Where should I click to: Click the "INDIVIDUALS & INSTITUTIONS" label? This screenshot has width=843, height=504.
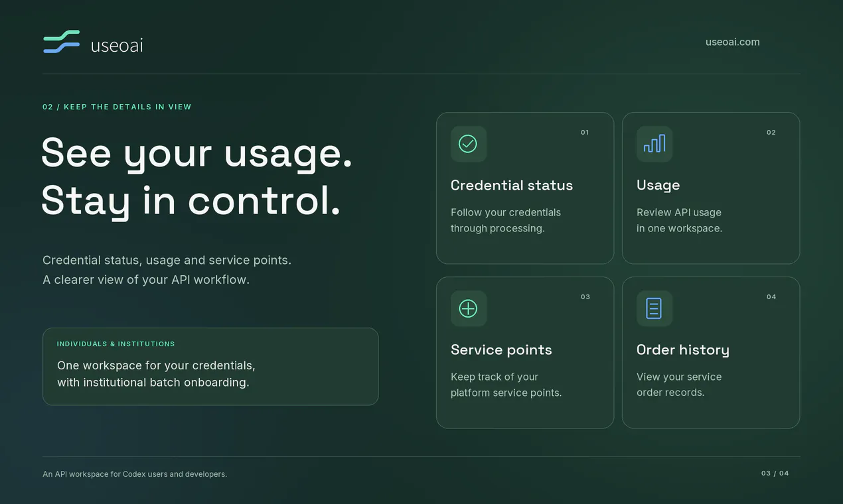[x=116, y=344]
